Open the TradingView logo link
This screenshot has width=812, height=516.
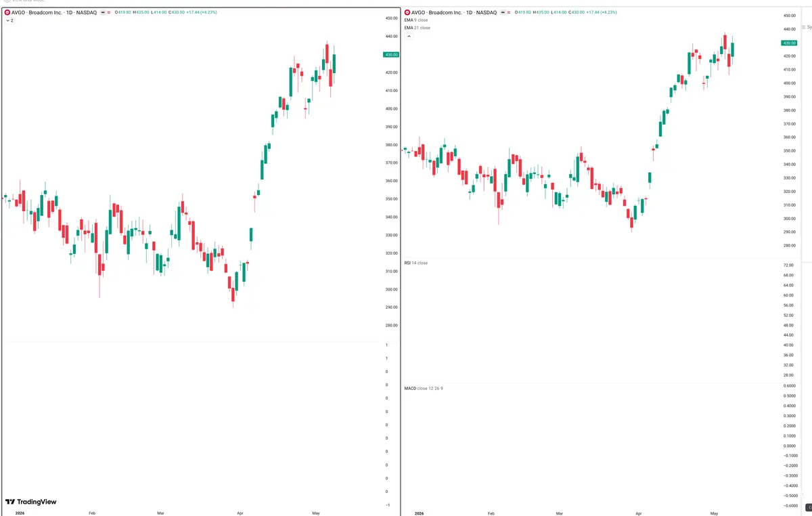coord(31,502)
